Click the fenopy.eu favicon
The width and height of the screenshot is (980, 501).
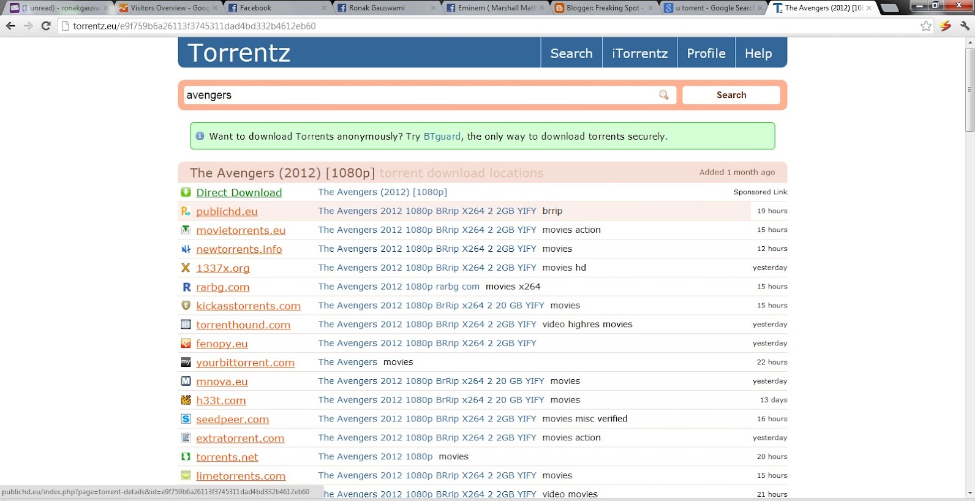click(186, 344)
